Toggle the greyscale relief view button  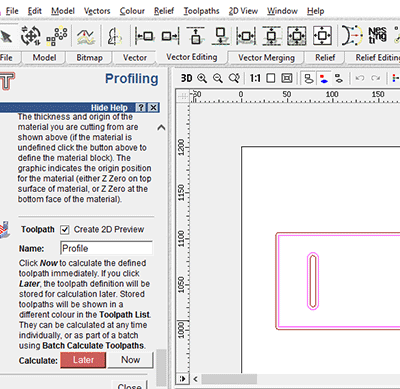(x=339, y=79)
